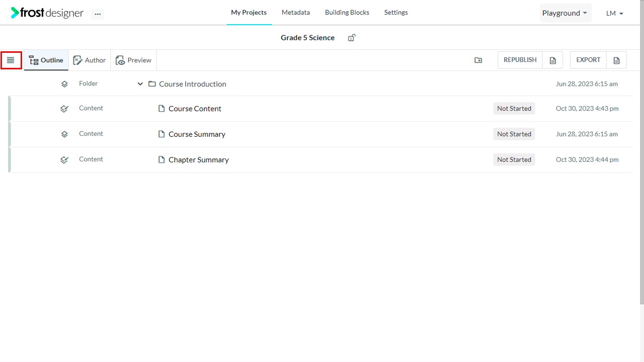Image resolution: width=644 pixels, height=362 pixels.
Task: Open the Metadata tab
Action: click(296, 13)
